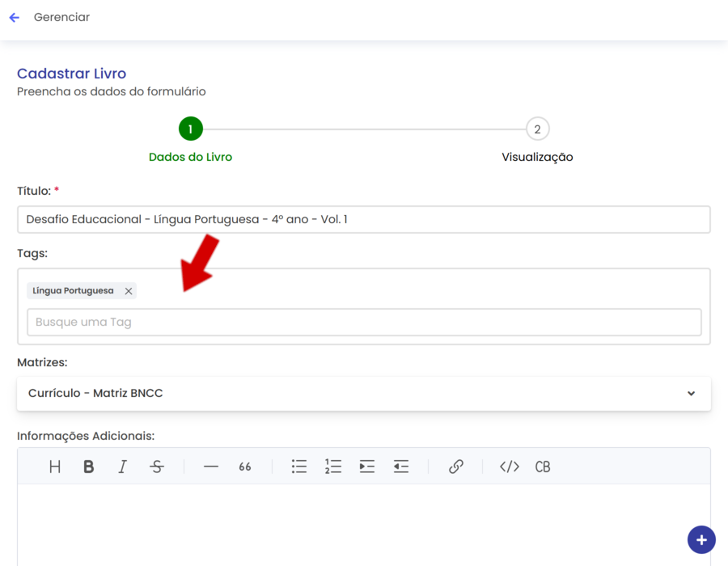728x566 pixels.
Task: Insert inline code with code icon
Action: (x=510, y=467)
